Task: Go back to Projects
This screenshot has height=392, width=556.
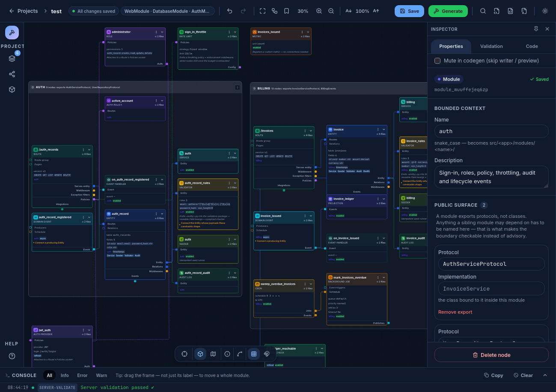Action: pyautogui.click(x=24, y=11)
